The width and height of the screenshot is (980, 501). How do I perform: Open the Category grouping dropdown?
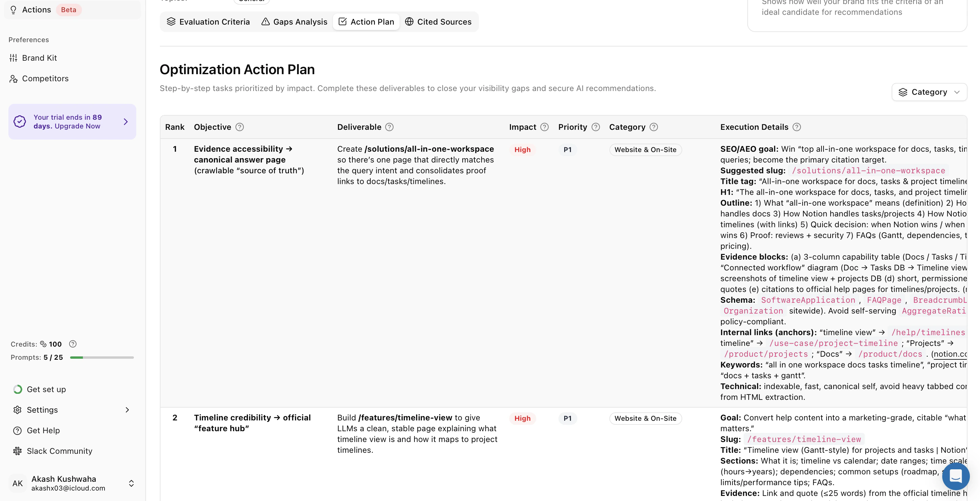pyautogui.click(x=929, y=92)
